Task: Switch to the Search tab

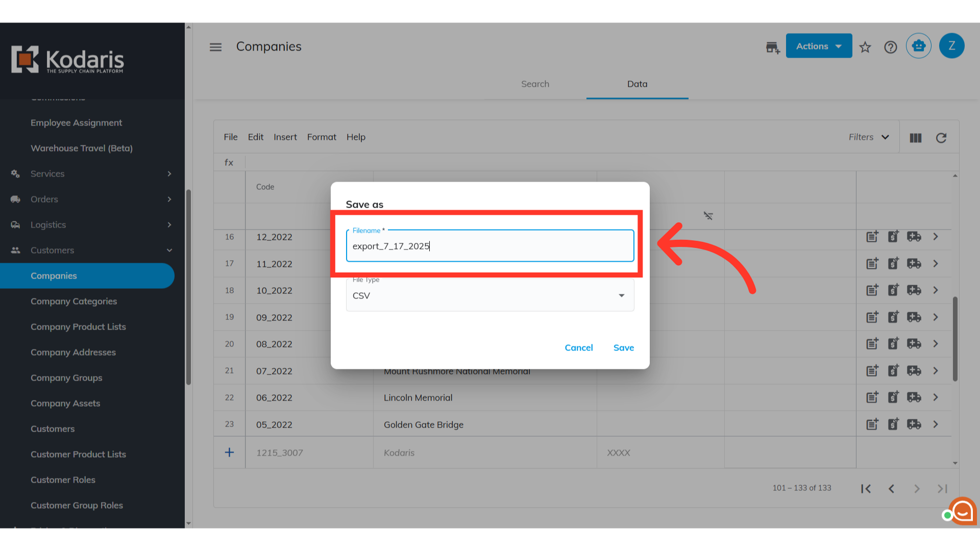Action: click(535, 84)
